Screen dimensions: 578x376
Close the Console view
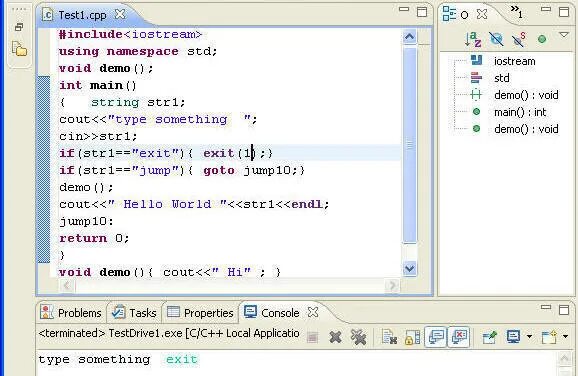313,312
